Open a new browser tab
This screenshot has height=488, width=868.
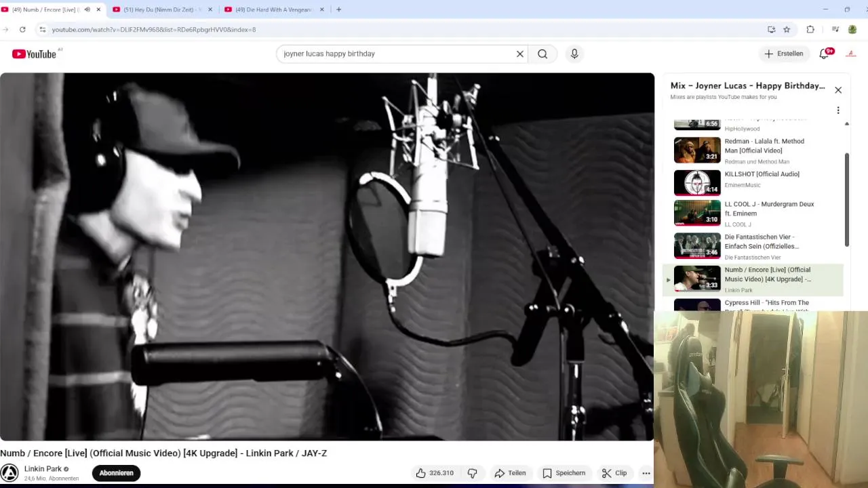click(x=338, y=9)
